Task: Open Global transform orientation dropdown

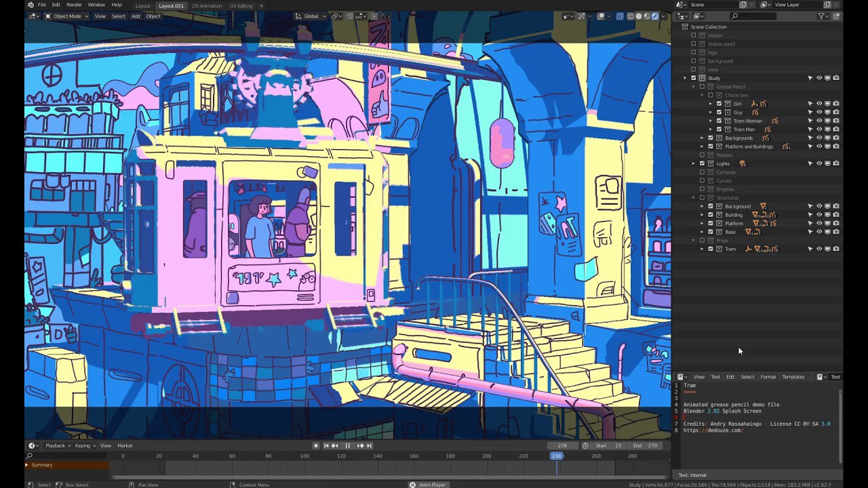Action: tap(311, 16)
